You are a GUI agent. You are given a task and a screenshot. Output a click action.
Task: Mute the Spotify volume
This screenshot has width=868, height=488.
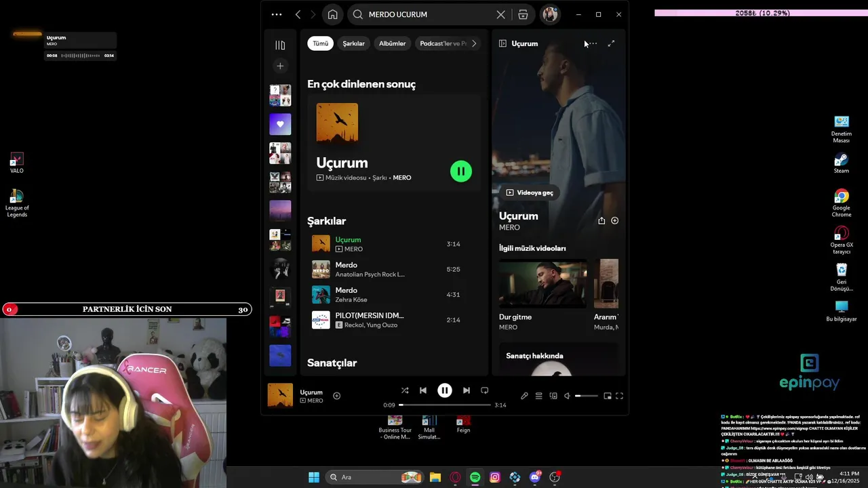point(567,396)
